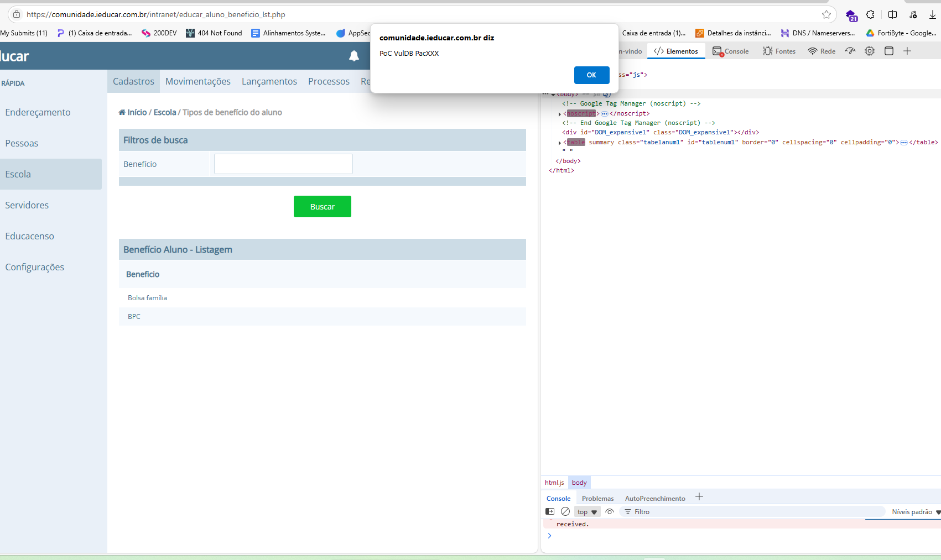This screenshot has width=941, height=560.
Task: Open Configurações sidebar item
Action: (51, 267)
